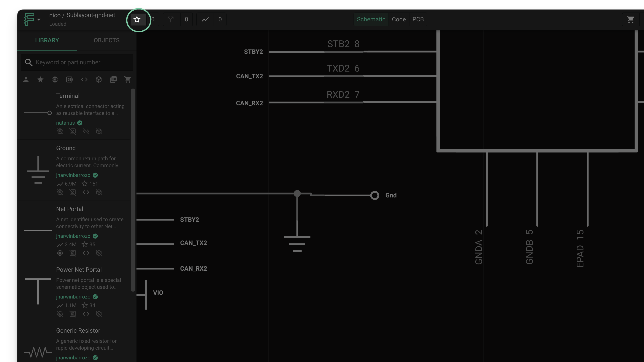This screenshot has width=644, height=362.
Task: Filter library by 3D model cube icon
Action: click(x=98, y=79)
